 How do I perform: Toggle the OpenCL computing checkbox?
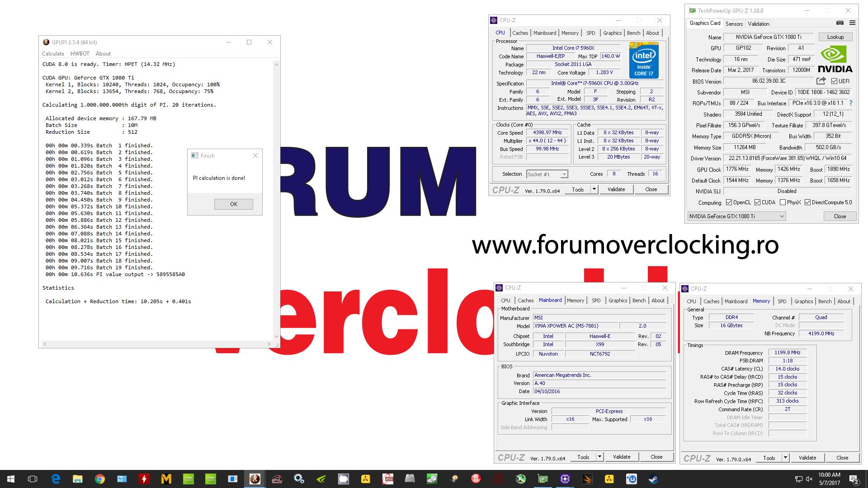(729, 202)
